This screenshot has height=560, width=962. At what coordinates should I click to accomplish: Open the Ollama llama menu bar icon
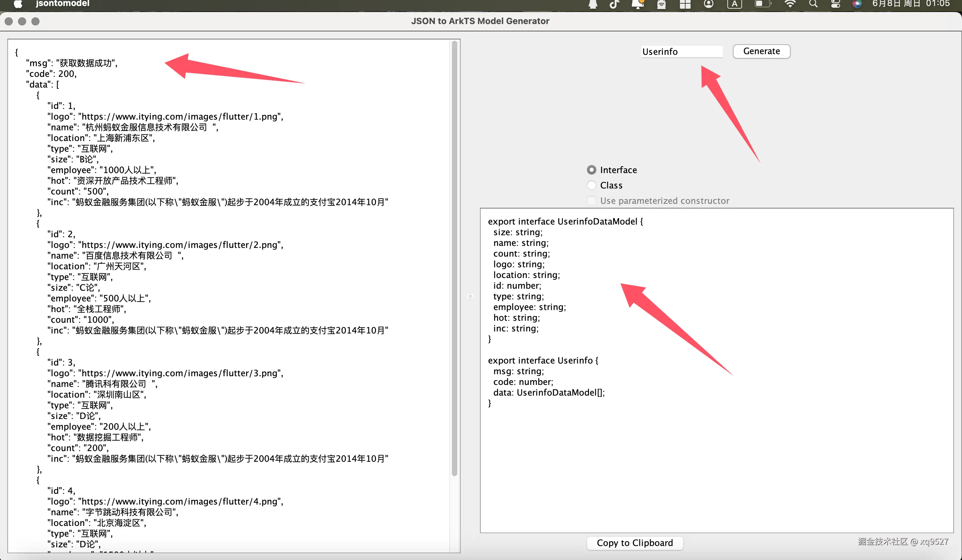point(662,4)
